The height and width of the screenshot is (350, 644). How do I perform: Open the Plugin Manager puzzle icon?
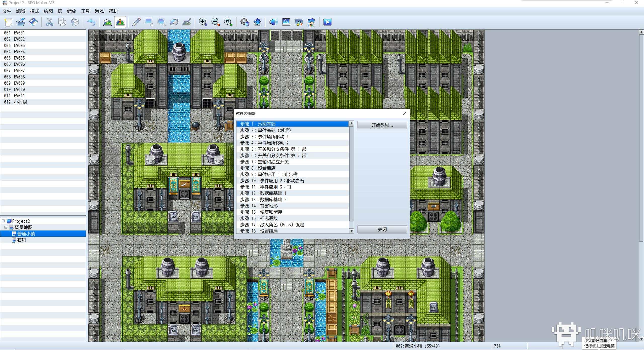point(257,22)
